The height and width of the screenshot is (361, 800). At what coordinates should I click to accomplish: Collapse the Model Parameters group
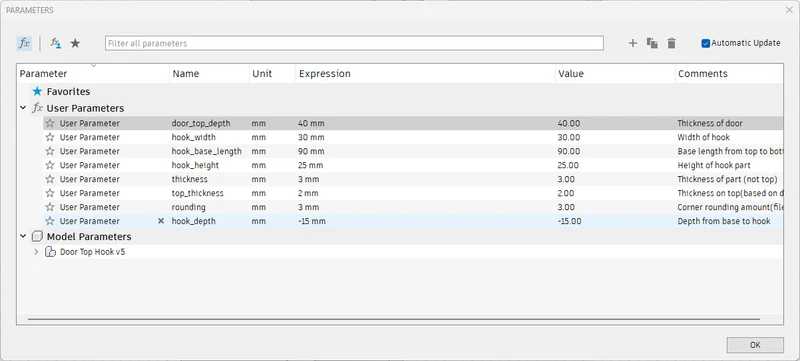click(x=23, y=237)
